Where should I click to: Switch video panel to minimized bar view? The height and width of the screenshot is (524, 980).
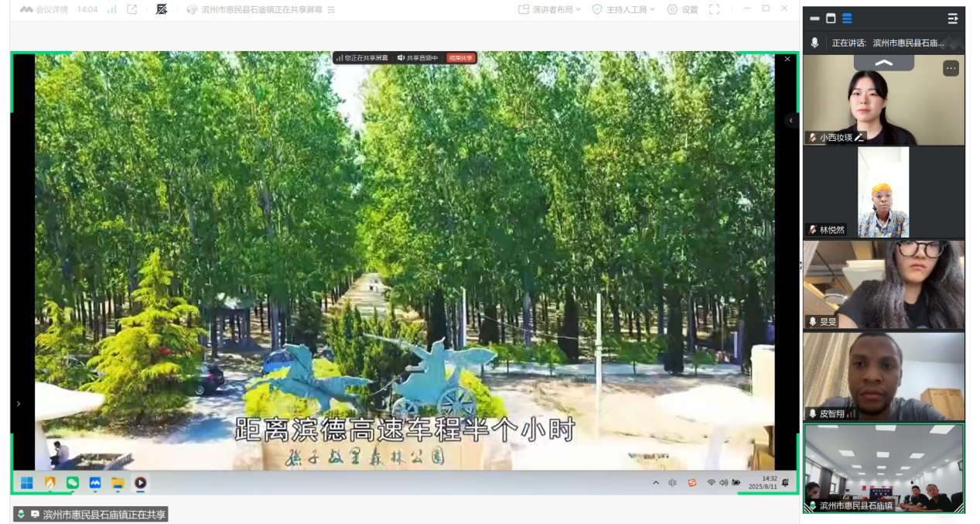point(814,19)
